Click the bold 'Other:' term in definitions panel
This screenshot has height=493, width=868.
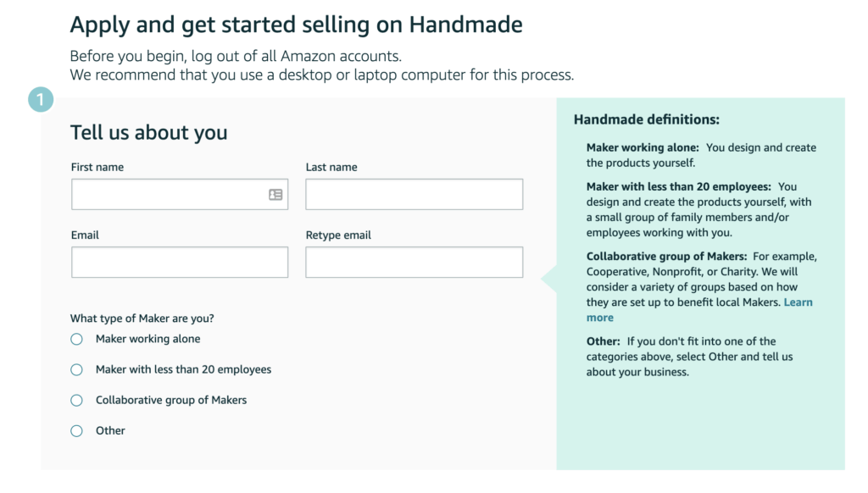pyautogui.click(x=604, y=341)
